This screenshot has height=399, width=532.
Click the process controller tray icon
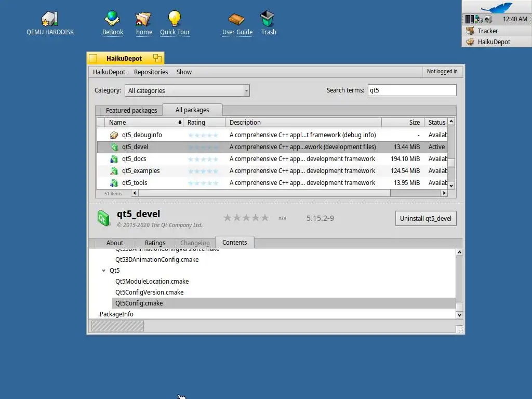[x=470, y=19]
